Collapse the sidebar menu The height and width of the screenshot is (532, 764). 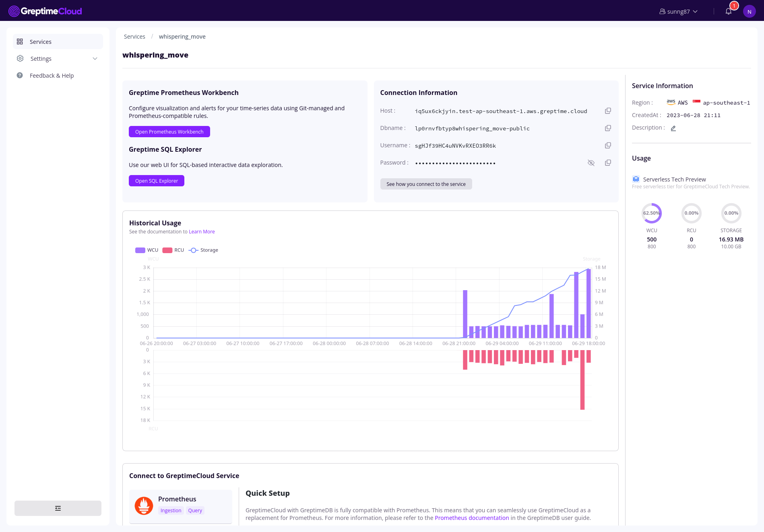pos(58,508)
